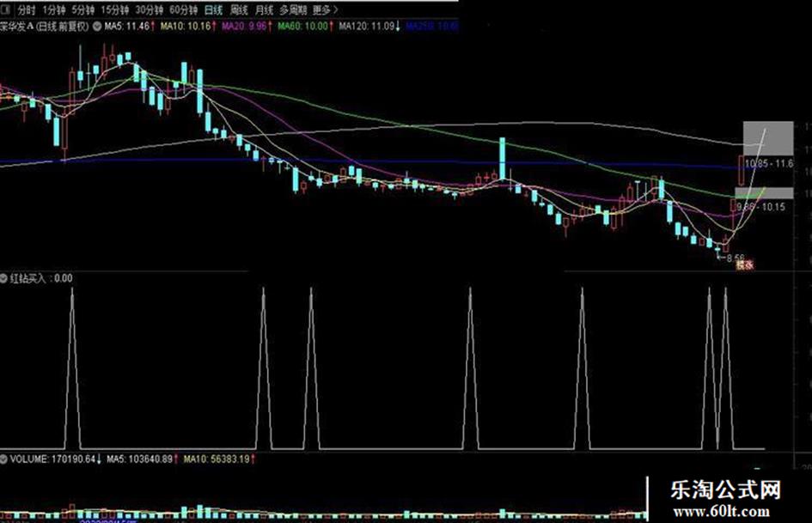Switch to the 周线 weekly chart
This screenshot has width=812, height=523.
(x=239, y=9)
